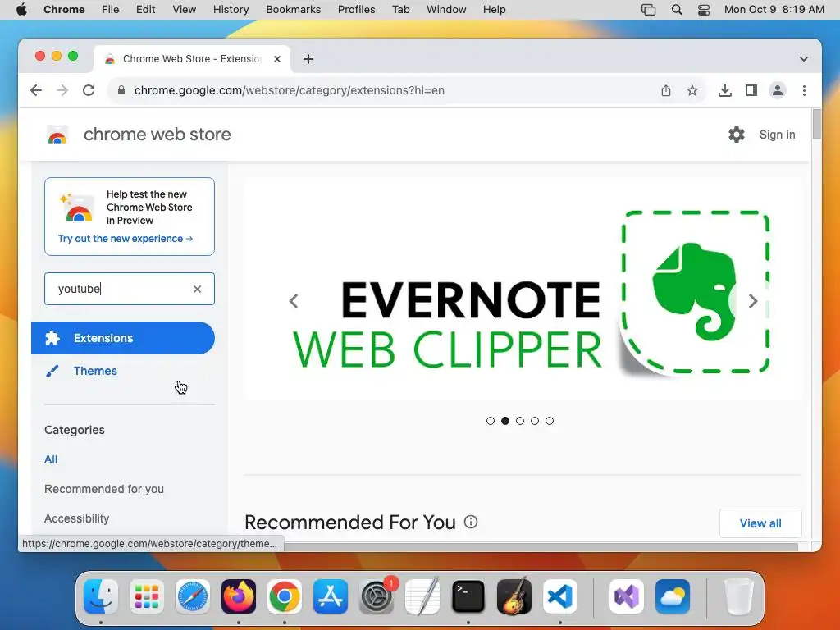
Task: Open the Apple menu
Action: click(21, 10)
